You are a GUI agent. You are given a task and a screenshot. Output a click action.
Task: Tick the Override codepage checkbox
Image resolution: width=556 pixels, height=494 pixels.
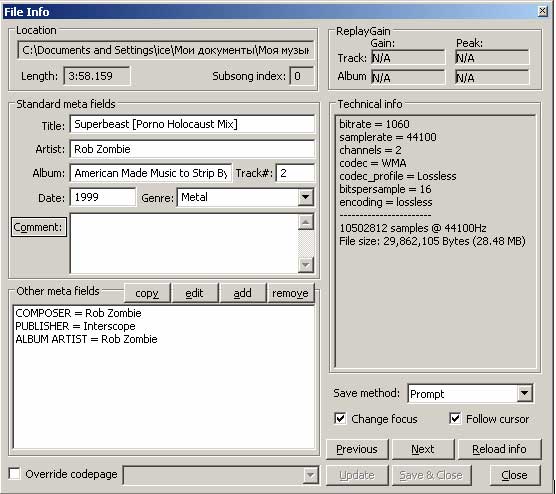click(15, 473)
